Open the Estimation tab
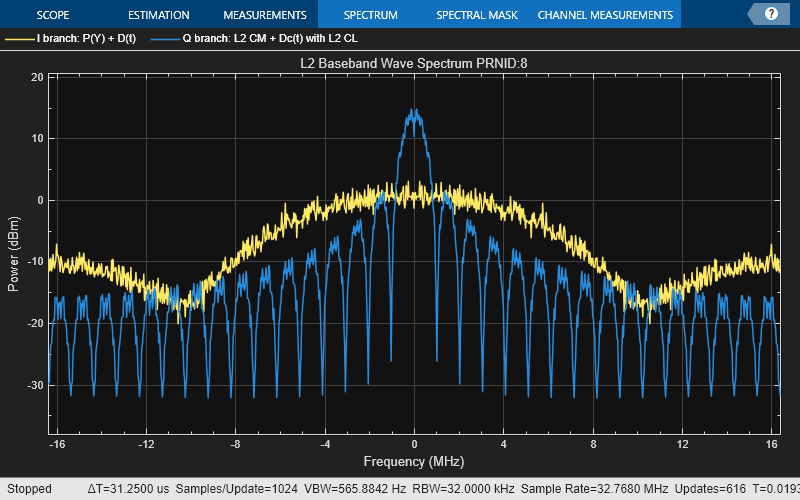Viewport: 800px width, 500px height. coord(159,15)
